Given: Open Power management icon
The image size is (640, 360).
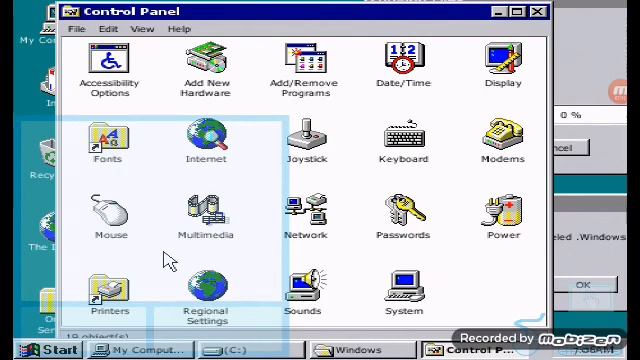Looking at the screenshot, I should (x=503, y=210).
